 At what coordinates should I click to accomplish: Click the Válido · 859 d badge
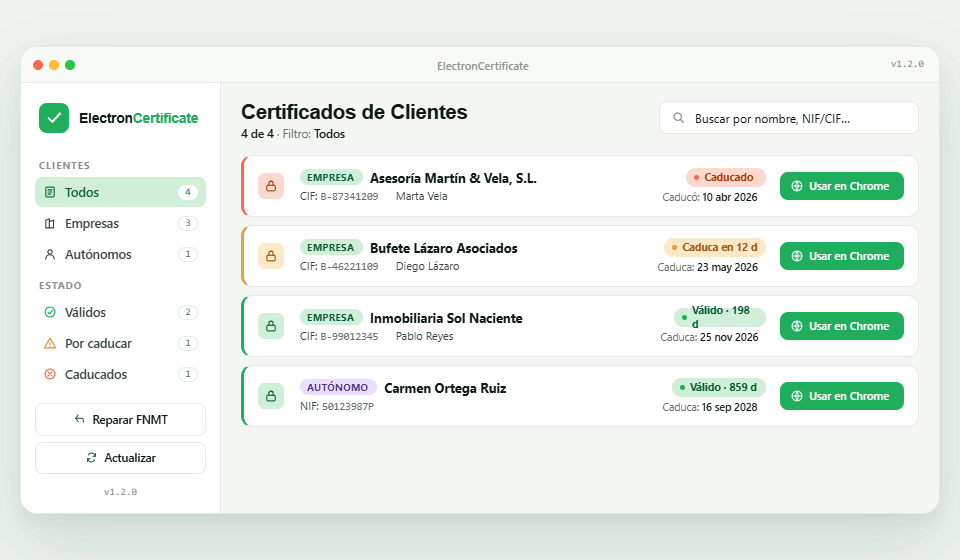coord(719,387)
